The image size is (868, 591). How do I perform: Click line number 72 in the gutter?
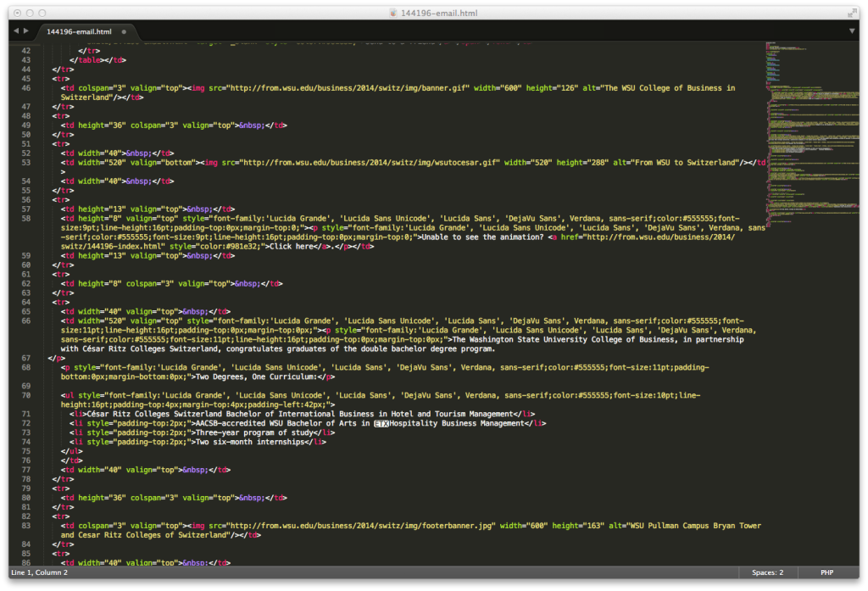(x=26, y=423)
